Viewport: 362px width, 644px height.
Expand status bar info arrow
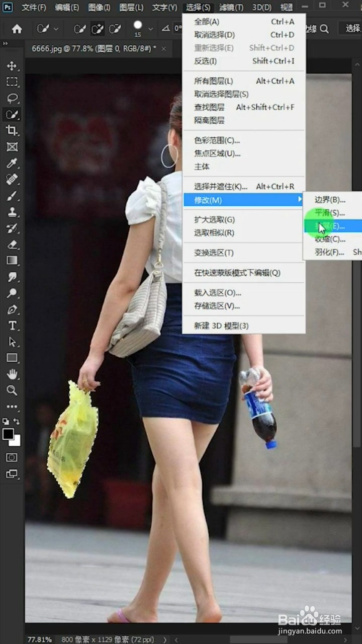point(165,639)
